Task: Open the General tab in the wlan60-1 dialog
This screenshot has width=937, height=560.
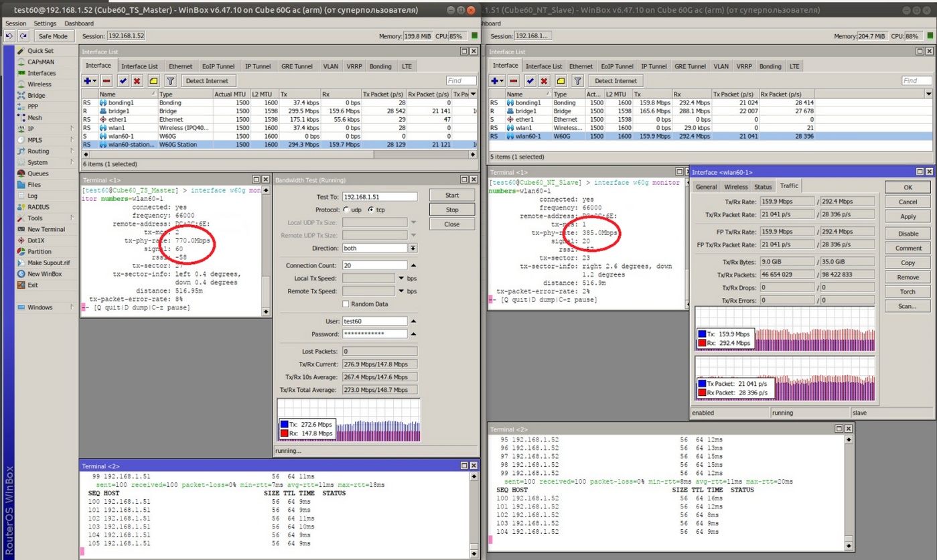Action: click(x=706, y=187)
